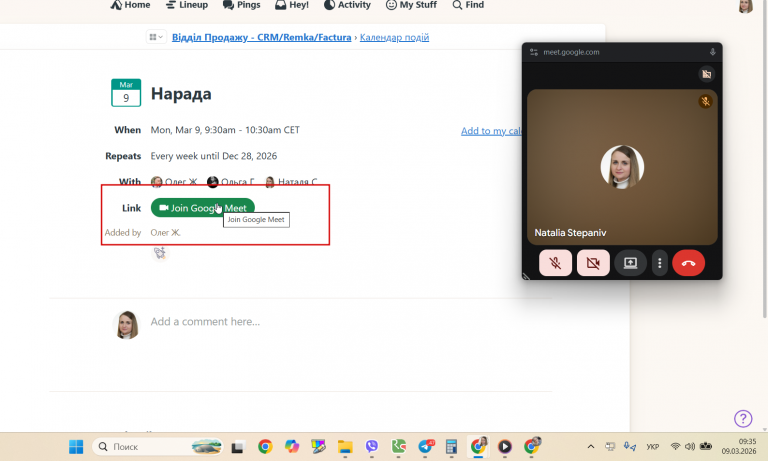Screen dimensions: 768x461
Task: Expand the hidden system tray icons chevron
Action: pyautogui.click(x=591, y=447)
